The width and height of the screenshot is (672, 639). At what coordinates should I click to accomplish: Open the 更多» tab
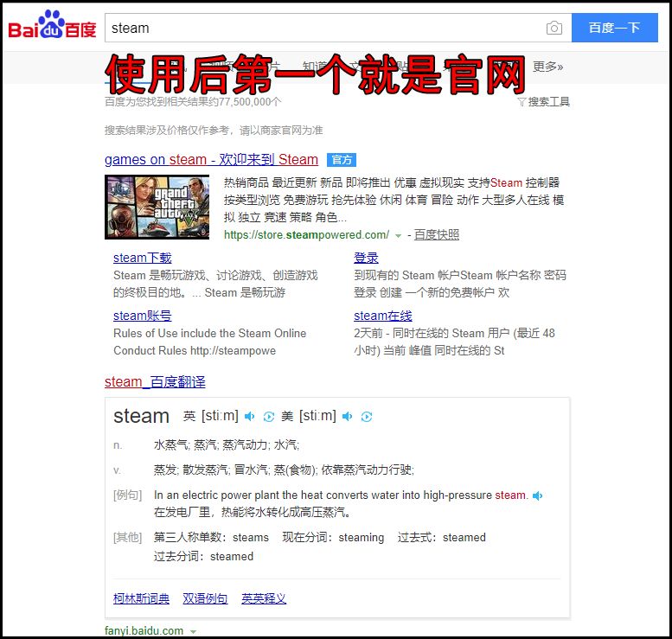pos(547,67)
